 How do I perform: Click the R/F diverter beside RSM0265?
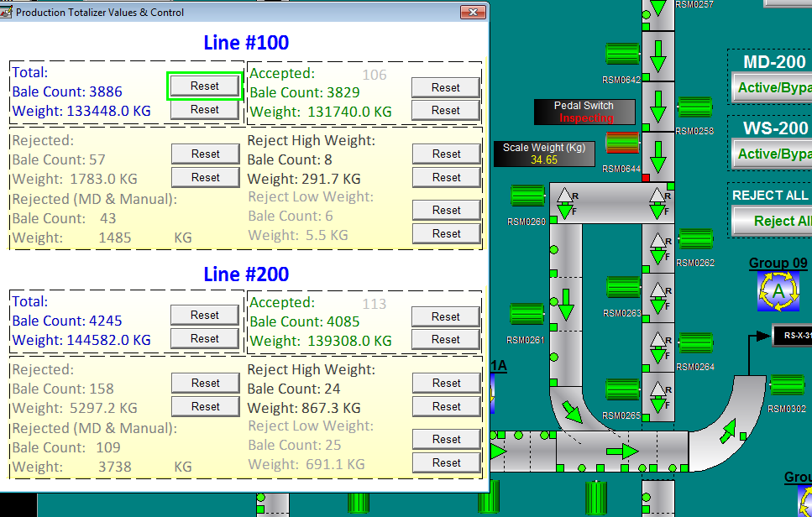coord(661,397)
